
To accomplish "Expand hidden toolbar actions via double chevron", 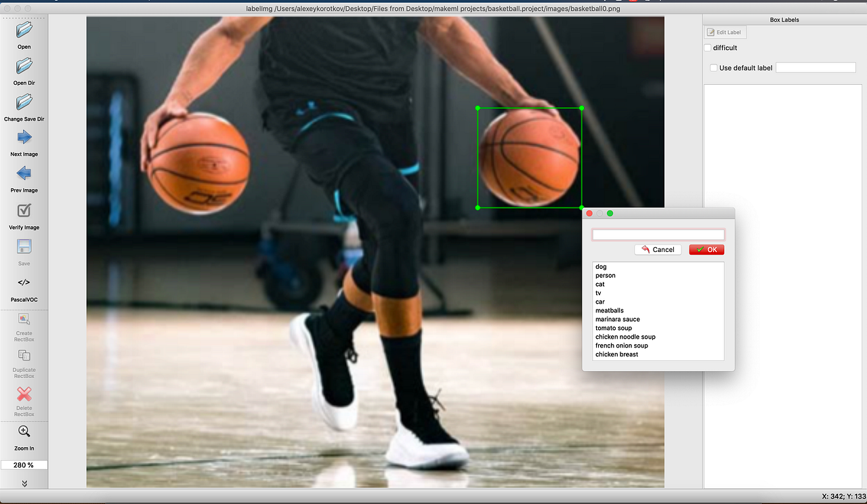I will pyautogui.click(x=24, y=483).
